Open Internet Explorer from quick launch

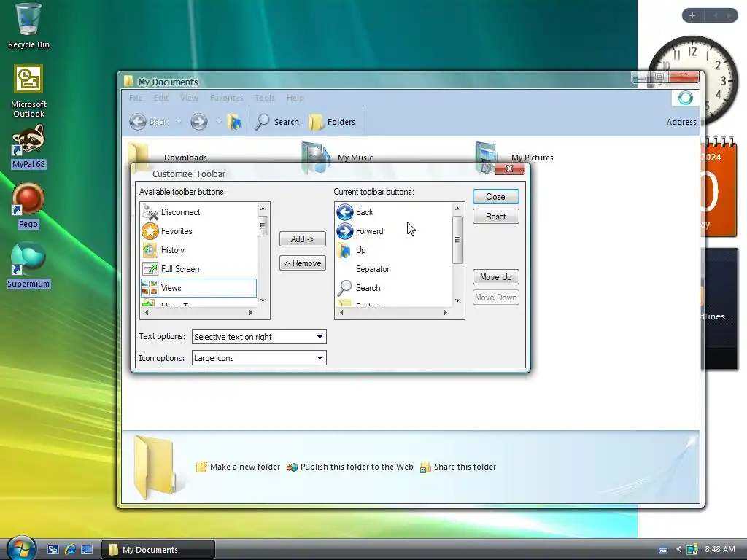70,550
